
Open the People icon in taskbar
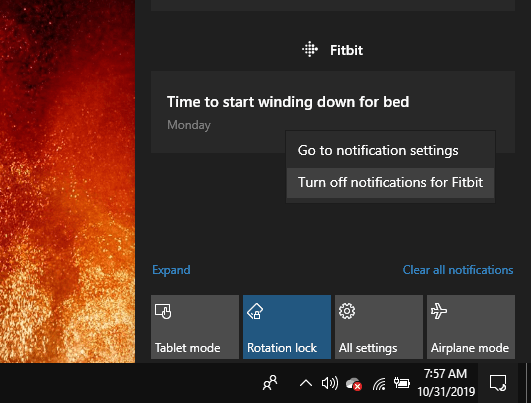click(270, 383)
